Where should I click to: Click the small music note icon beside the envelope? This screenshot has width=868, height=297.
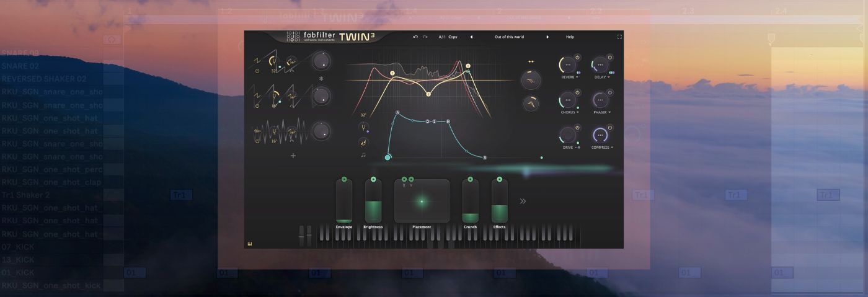click(363, 155)
